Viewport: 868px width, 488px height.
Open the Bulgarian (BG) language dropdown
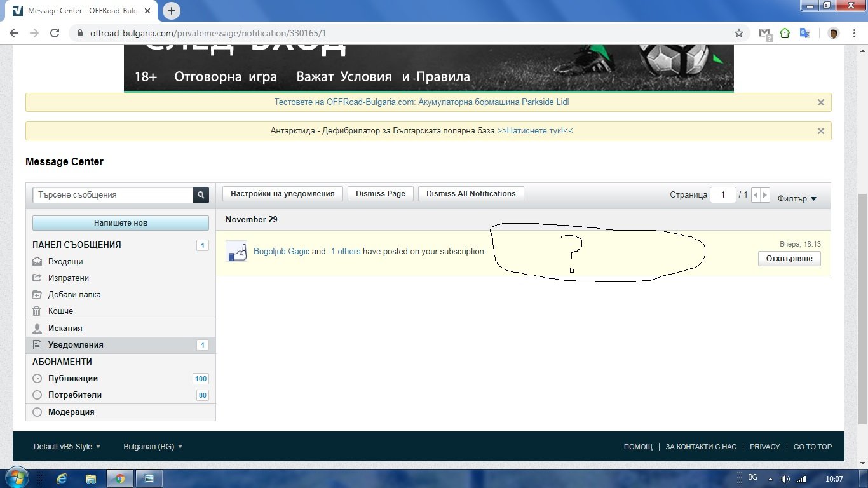[153, 447]
